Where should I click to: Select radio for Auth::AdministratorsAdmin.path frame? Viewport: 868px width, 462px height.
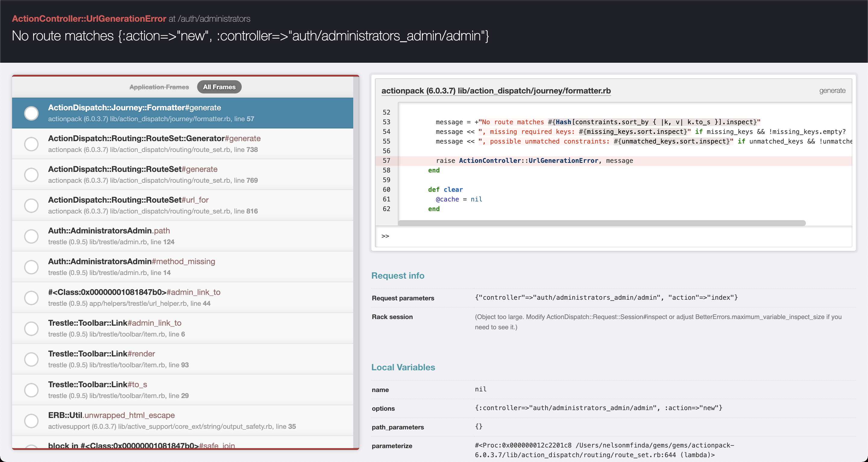(31, 236)
